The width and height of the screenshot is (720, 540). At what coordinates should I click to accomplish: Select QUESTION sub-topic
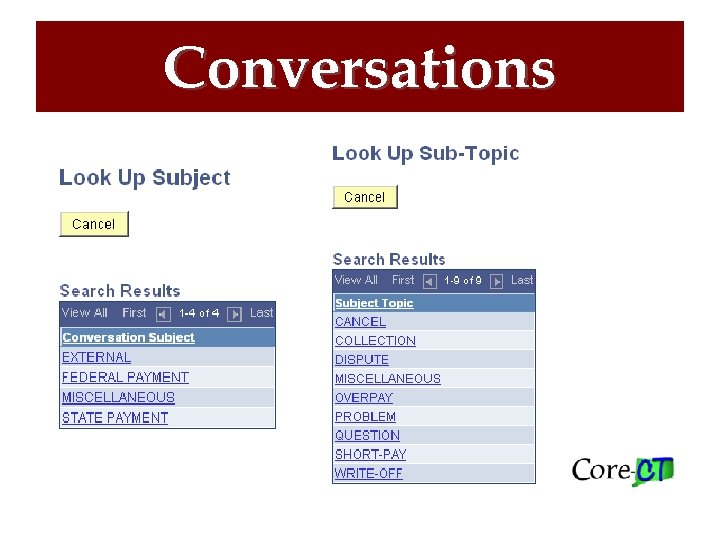pyautogui.click(x=367, y=435)
